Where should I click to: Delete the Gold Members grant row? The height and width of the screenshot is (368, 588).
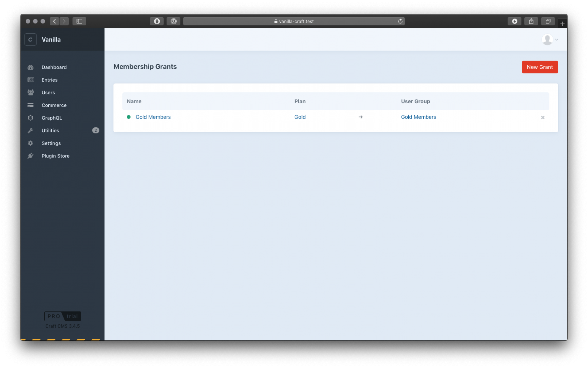coord(543,117)
